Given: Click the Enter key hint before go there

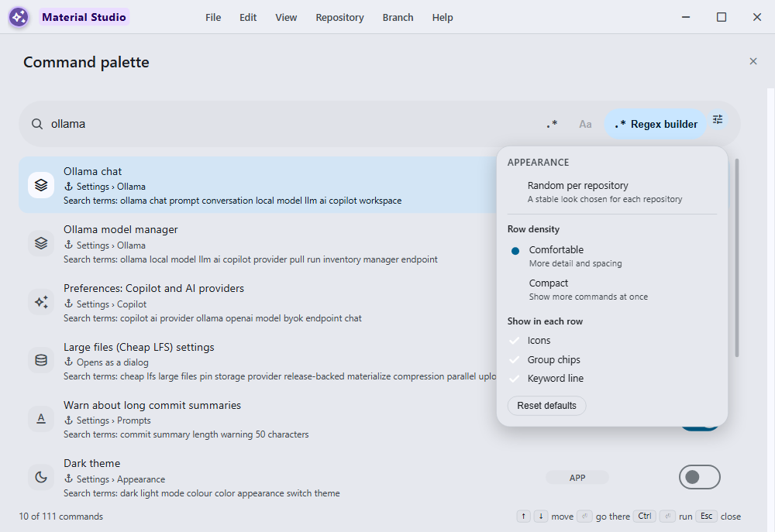Looking at the screenshot, I should coord(584,517).
